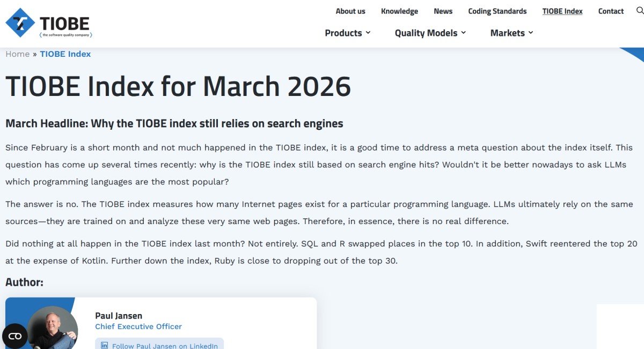Image resolution: width=644 pixels, height=349 pixels.
Task: Expand the Markets dropdown
Action: 510,33
